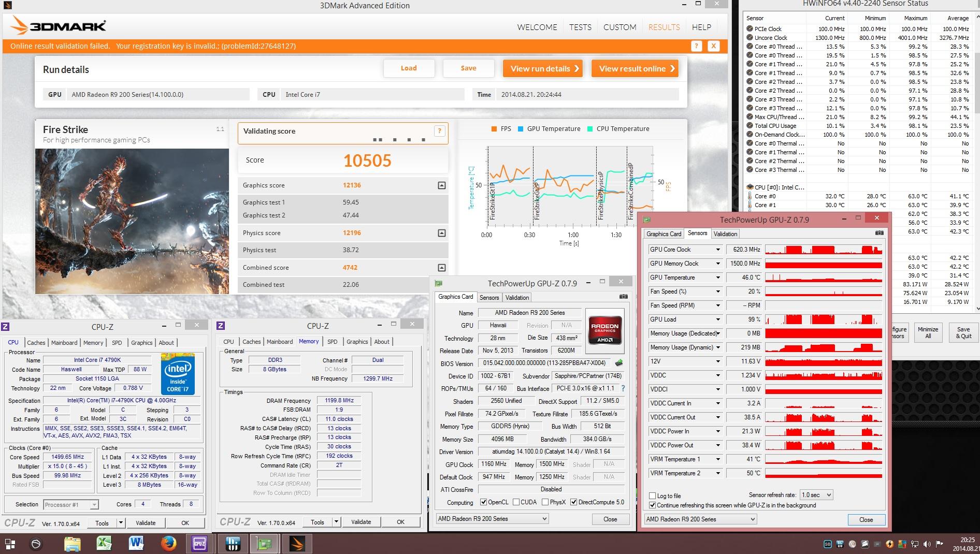Expand the Graphics score section
The width and height of the screenshot is (980, 554).
441,185
